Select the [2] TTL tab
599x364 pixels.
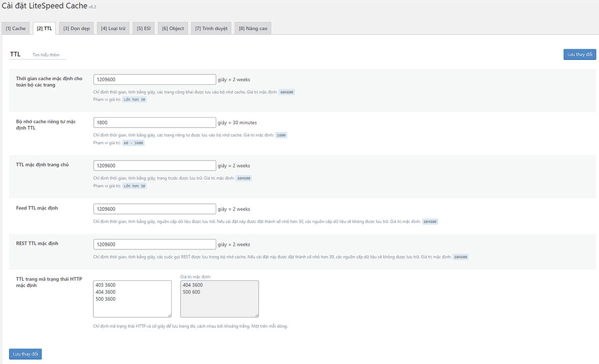point(44,28)
